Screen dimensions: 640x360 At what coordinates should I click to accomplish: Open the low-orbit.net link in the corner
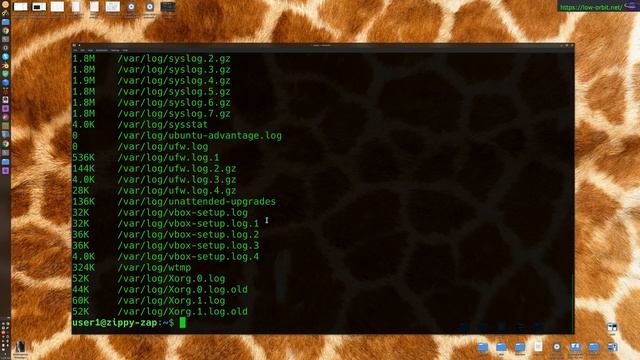pos(591,7)
